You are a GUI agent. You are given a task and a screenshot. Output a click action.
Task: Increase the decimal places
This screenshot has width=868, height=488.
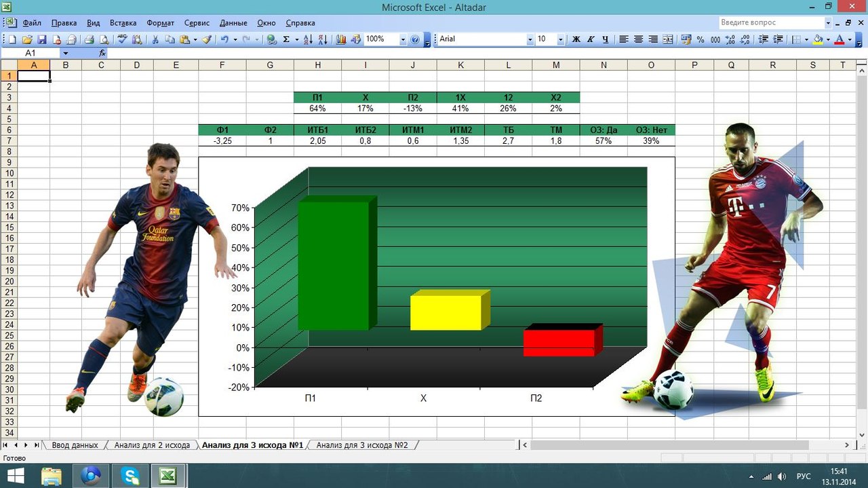point(730,39)
